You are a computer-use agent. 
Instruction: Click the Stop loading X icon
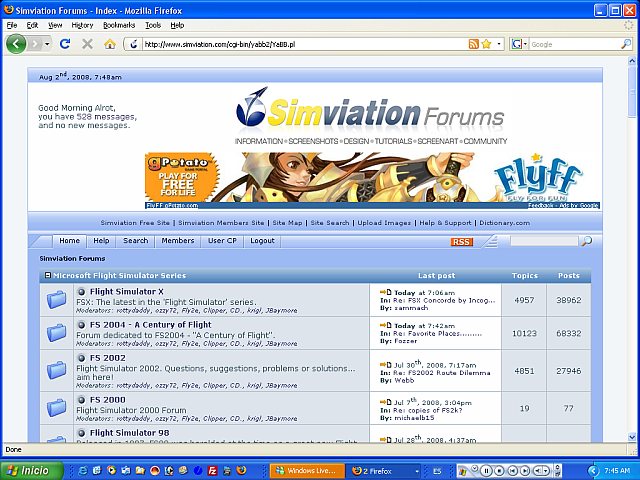click(x=87, y=44)
